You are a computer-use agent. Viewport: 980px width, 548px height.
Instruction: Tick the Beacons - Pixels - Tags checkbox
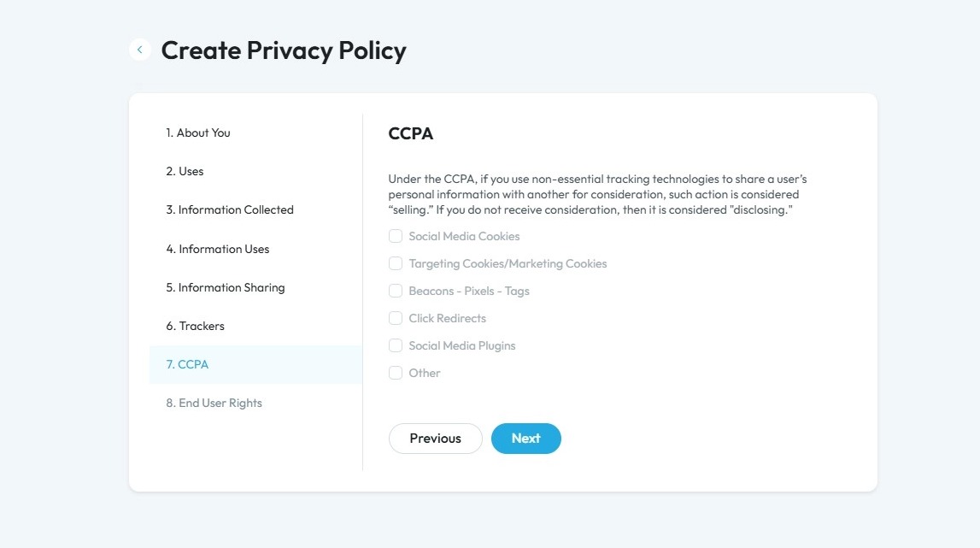(x=396, y=291)
